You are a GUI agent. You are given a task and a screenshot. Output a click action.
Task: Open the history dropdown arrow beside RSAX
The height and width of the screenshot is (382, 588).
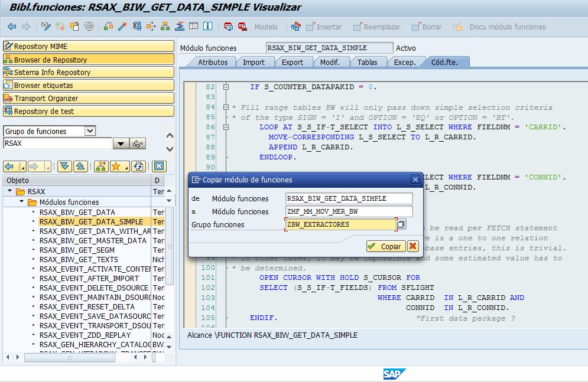pyautogui.click(x=121, y=143)
